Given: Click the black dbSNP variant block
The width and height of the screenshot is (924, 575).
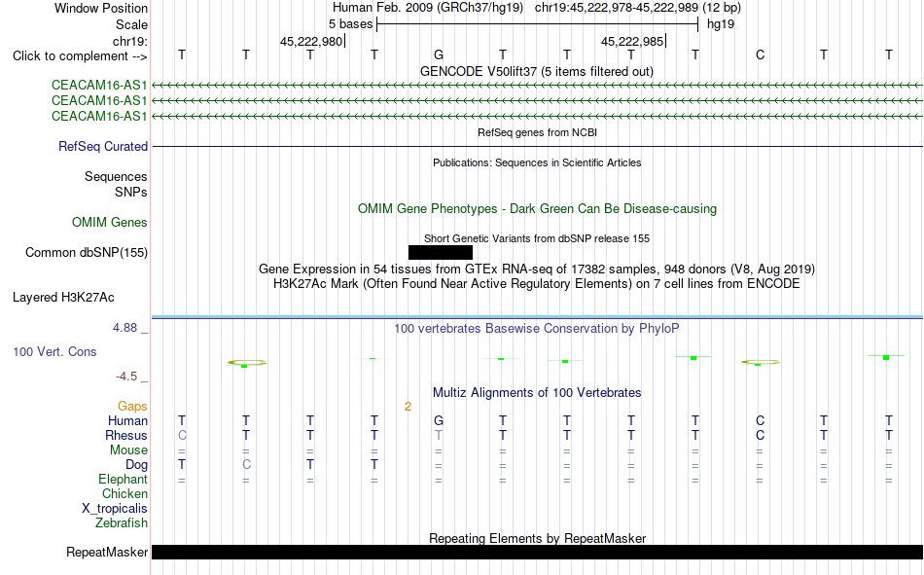Looking at the screenshot, I should [x=441, y=252].
